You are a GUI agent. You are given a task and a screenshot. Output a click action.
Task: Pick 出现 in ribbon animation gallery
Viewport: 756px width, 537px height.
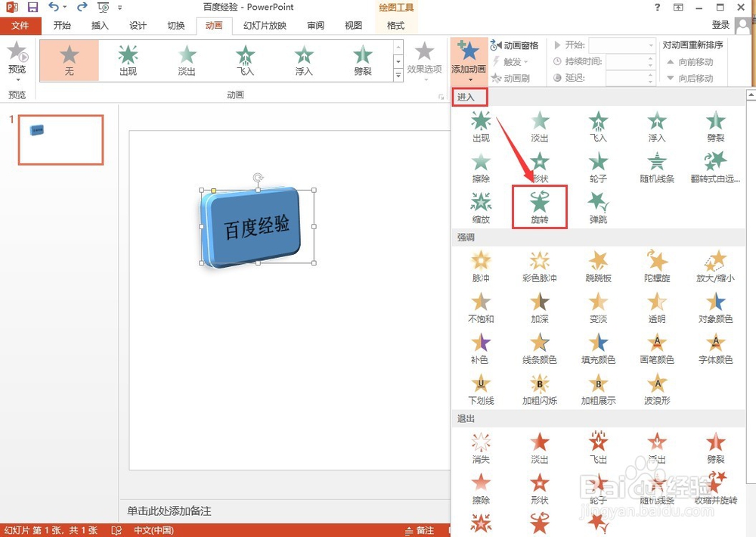pyautogui.click(x=129, y=61)
